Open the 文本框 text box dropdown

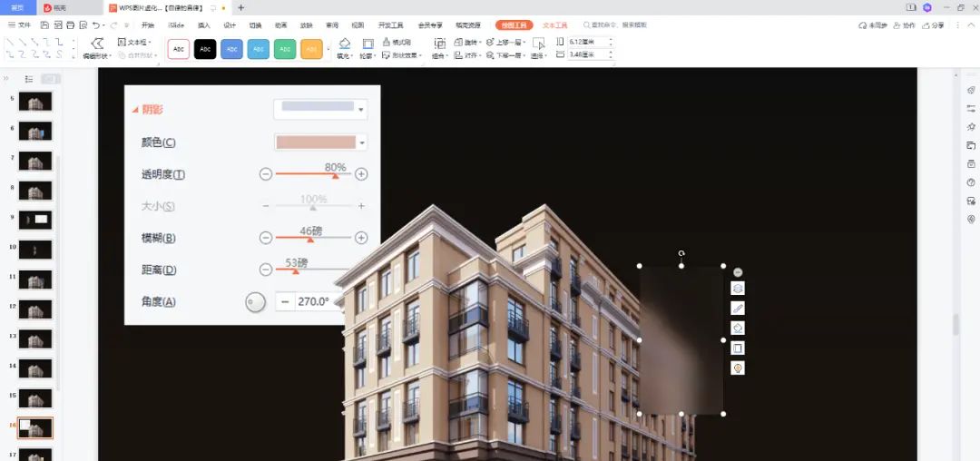pyautogui.click(x=134, y=42)
